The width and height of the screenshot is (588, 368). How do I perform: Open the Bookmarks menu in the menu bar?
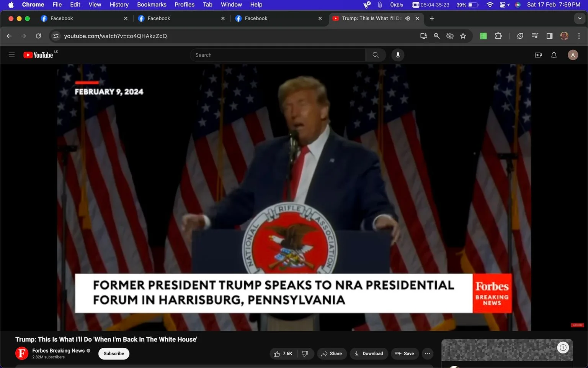coord(152,5)
